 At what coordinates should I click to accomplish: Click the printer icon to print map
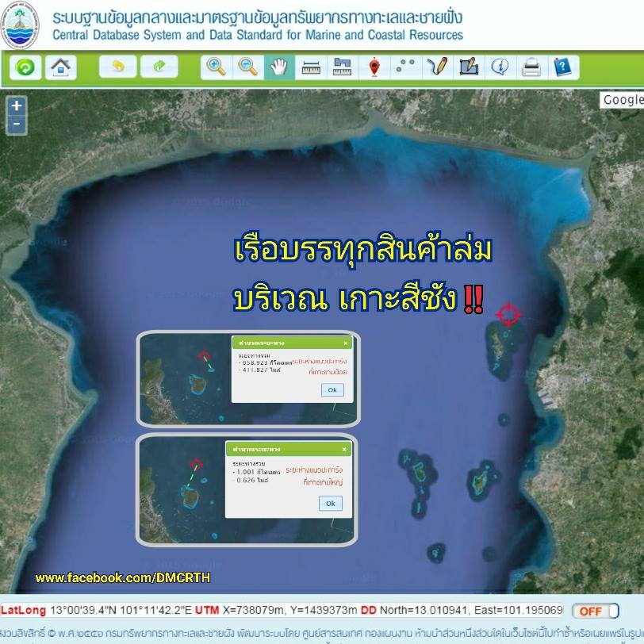coord(532,67)
